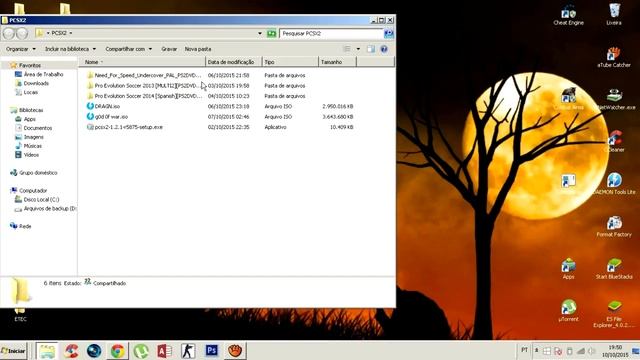Change the folder view mode icon
Image resolution: width=640 pixels, height=360 pixels.
coord(347,49)
